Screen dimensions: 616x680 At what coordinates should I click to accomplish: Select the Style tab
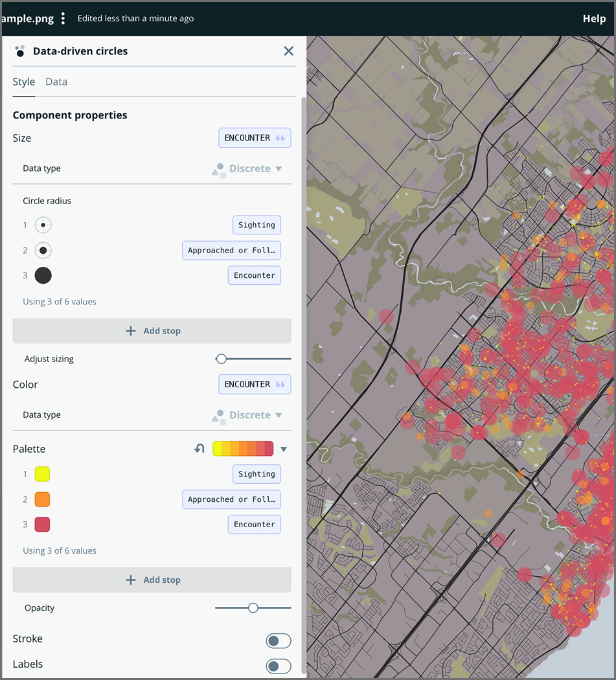tap(23, 82)
